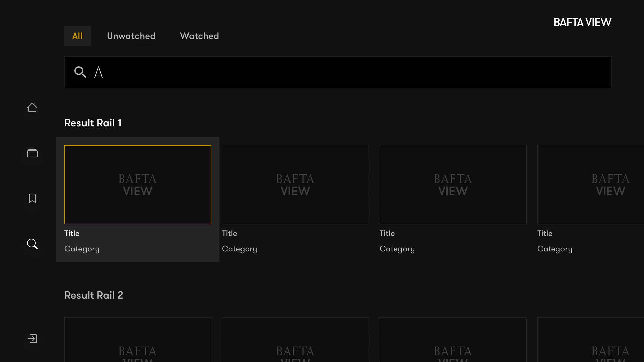Click the BAFTA VIEW logo

coord(582,22)
